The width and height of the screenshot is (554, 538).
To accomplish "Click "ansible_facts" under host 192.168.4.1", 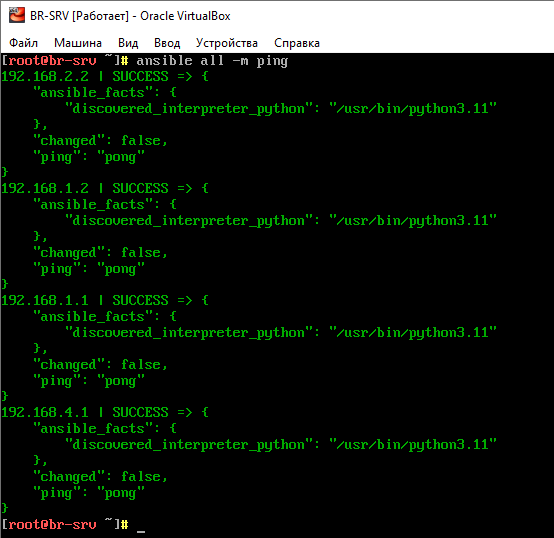I will pos(94,428).
